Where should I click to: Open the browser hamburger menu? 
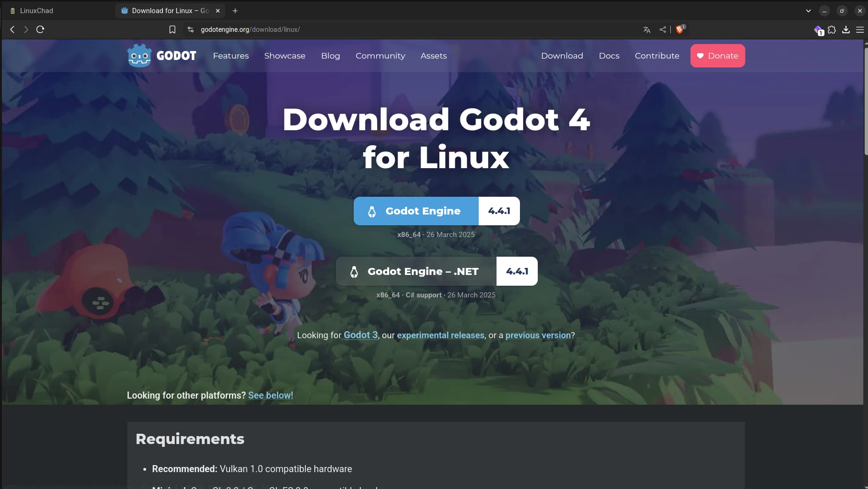click(860, 30)
